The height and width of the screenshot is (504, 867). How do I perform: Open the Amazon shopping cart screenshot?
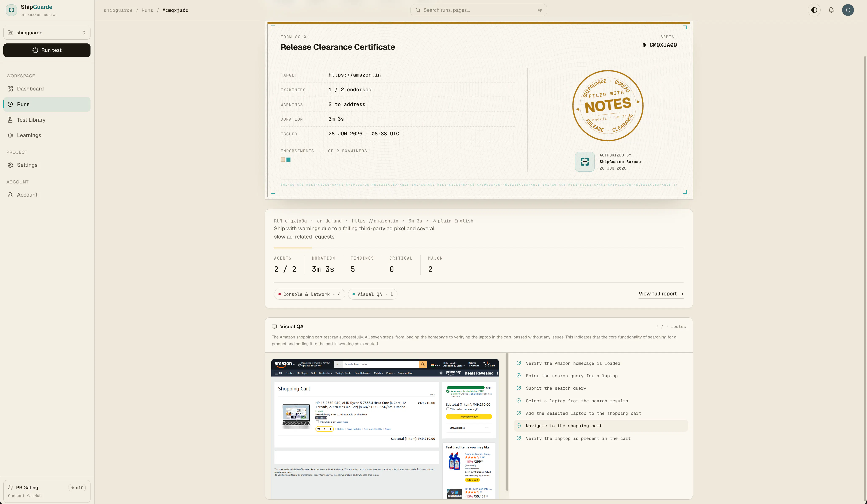pyautogui.click(x=385, y=429)
